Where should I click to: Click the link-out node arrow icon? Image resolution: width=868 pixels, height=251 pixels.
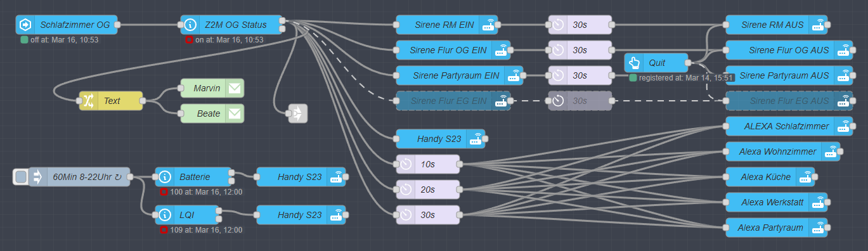298,113
